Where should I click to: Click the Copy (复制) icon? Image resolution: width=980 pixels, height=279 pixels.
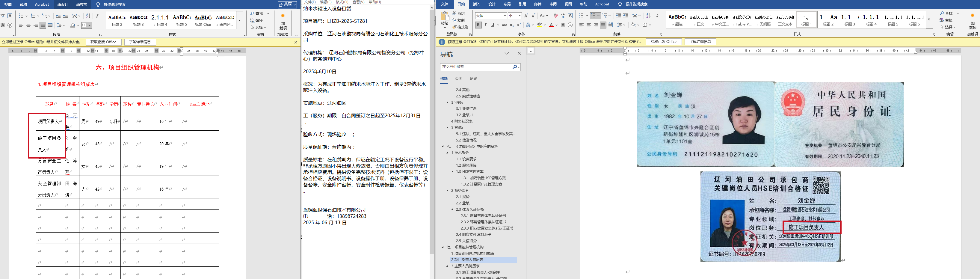(x=454, y=20)
